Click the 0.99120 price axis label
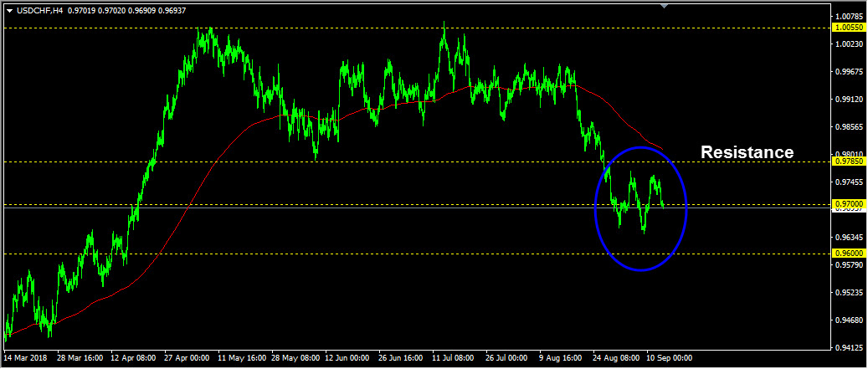 point(850,99)
